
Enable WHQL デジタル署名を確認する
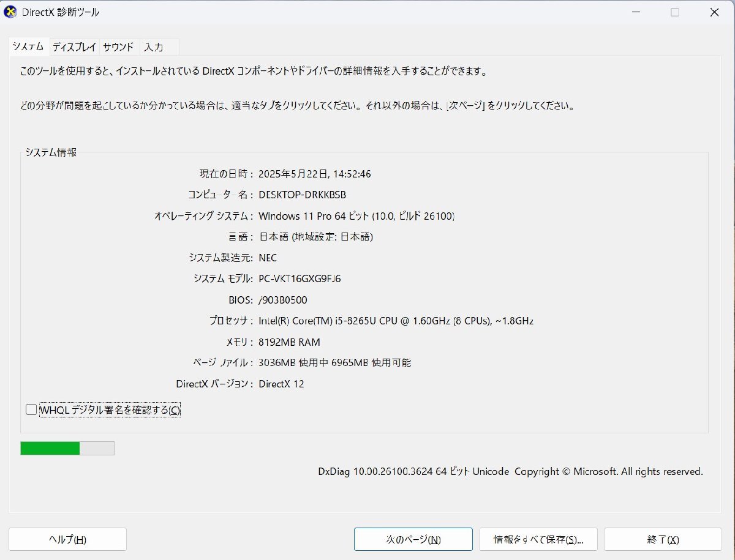[x=31, y=409]
